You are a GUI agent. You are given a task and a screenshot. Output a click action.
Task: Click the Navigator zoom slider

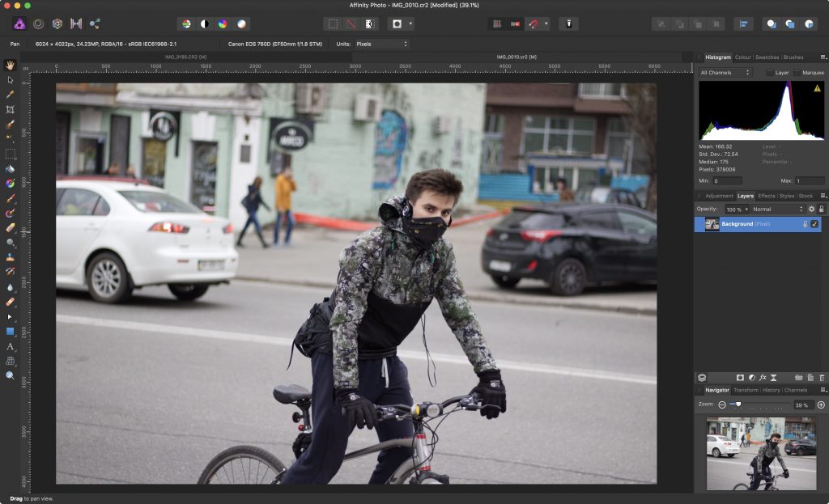coord(759,404)
